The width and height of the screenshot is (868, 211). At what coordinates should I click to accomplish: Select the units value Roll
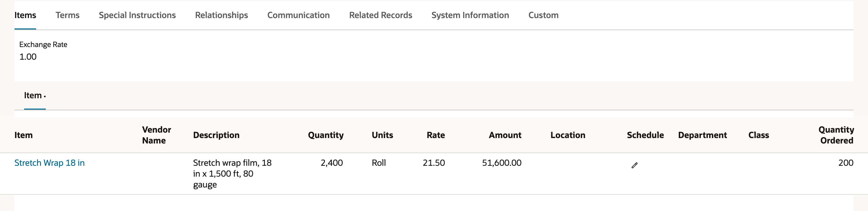pos(379,163)
